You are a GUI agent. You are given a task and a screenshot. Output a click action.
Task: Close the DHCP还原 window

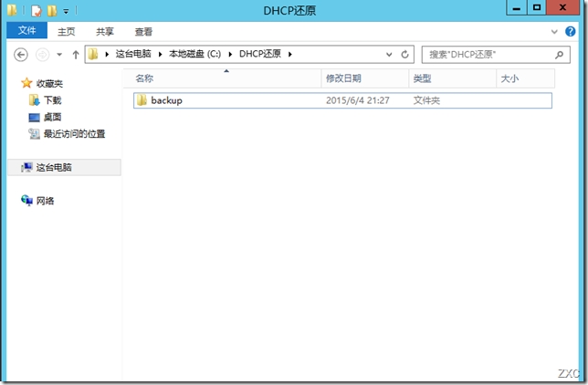coord(562,7)
